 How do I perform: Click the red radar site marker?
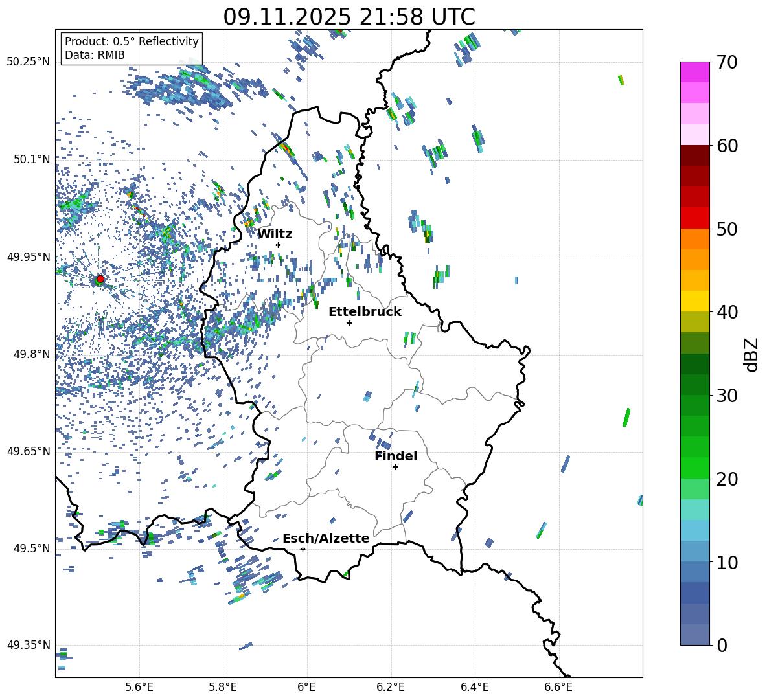tap(100, 279)
